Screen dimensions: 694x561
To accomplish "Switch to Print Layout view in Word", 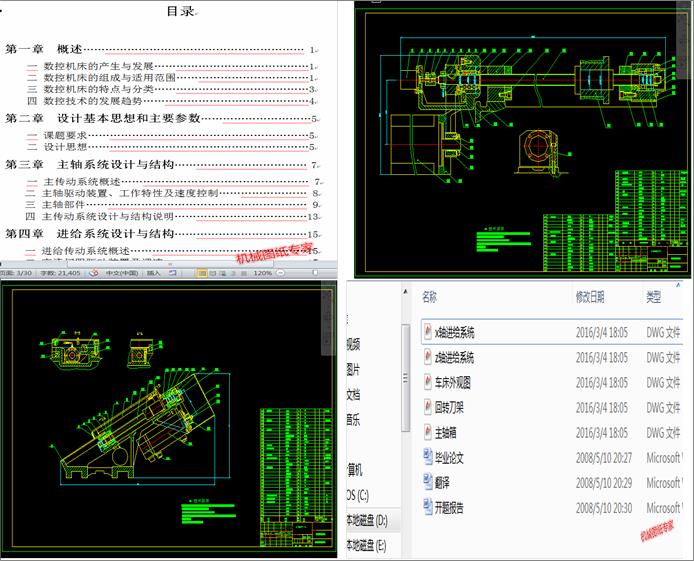I will tap(202, 273).
